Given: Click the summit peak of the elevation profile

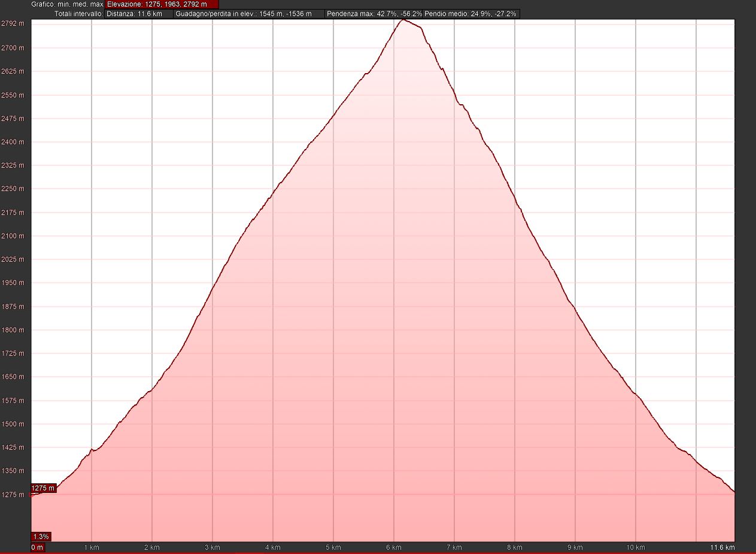Looking at the screenshot, I should [403, 20].
